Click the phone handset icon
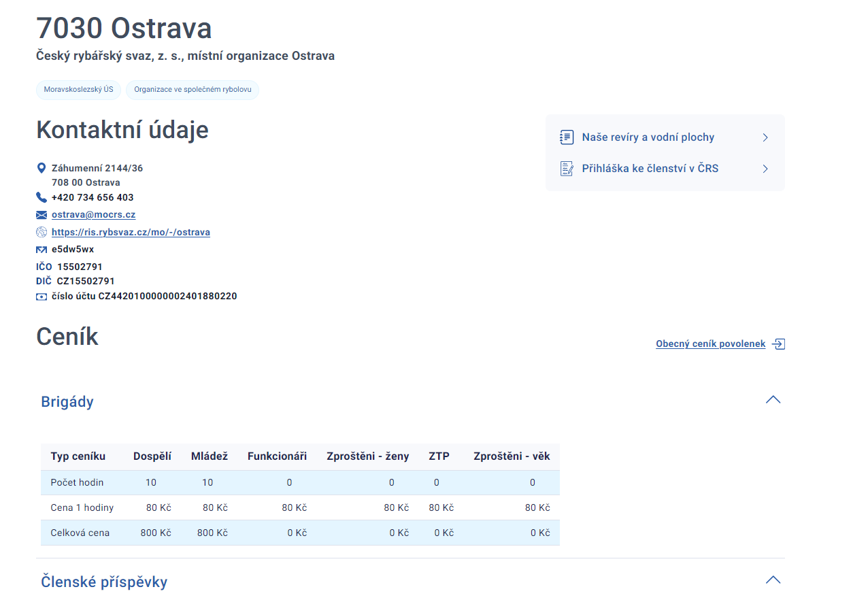 41,197
